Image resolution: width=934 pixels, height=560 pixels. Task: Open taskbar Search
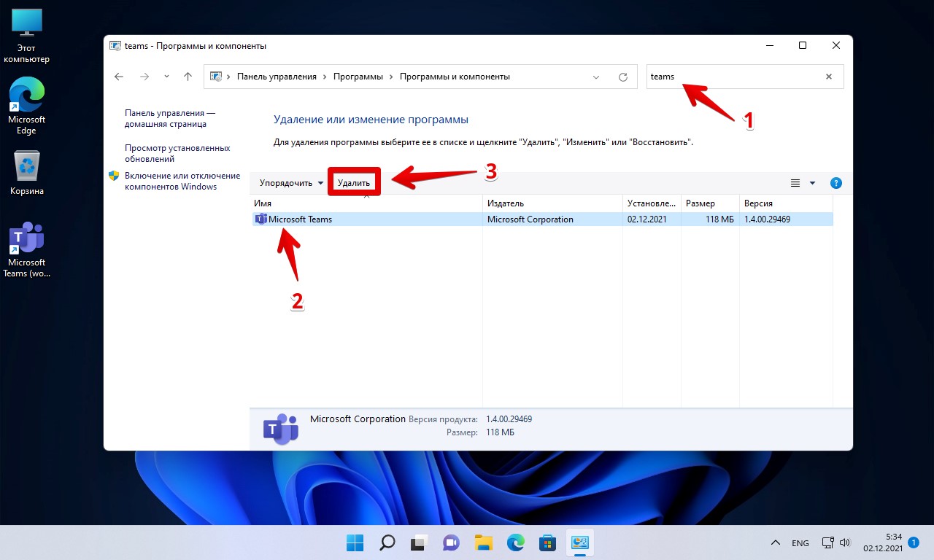(x=387, y=542)
